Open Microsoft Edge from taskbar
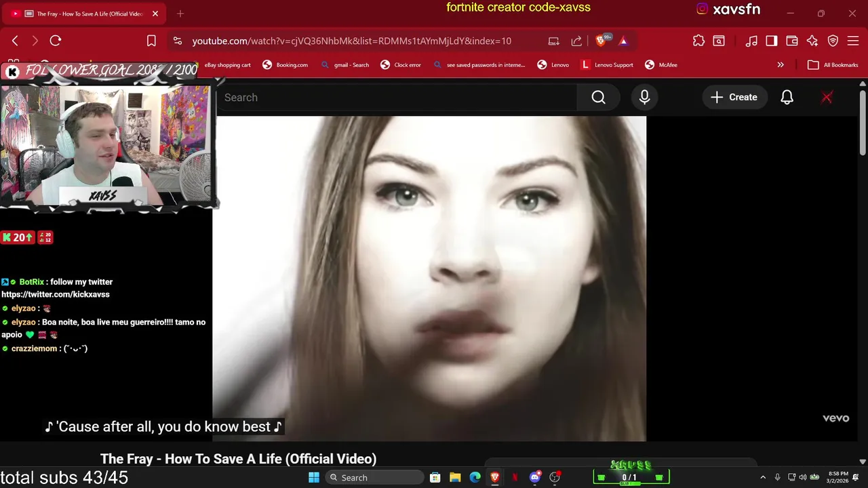This screenshot has height=488, width=868. [475, 478]
